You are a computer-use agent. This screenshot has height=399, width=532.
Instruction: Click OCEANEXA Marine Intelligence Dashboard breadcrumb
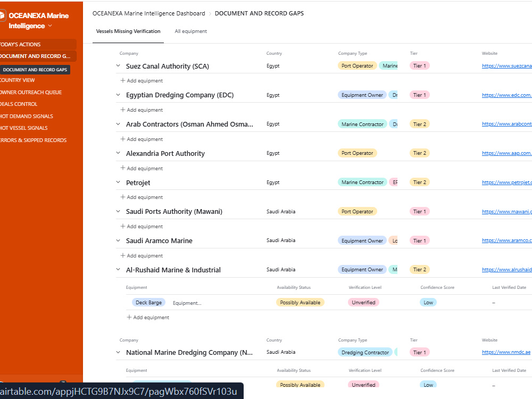148,13
